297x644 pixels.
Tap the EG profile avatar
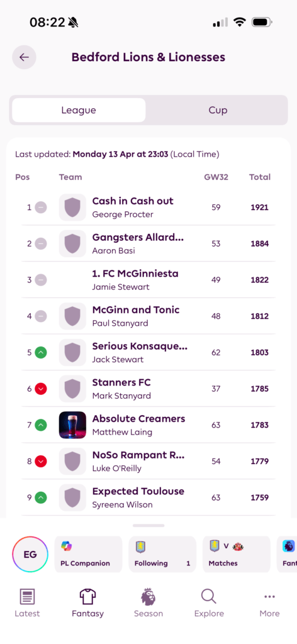[x=30, y=555]
